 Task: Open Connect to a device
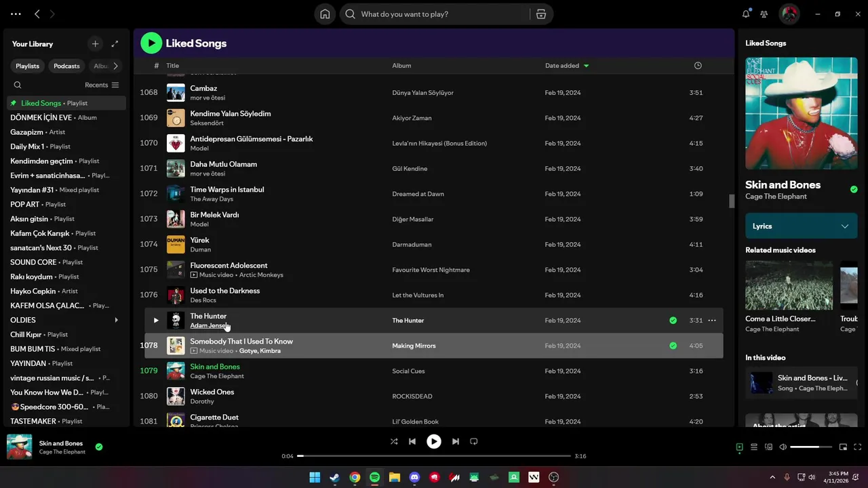pyautogui.click(x=768, y=447)
